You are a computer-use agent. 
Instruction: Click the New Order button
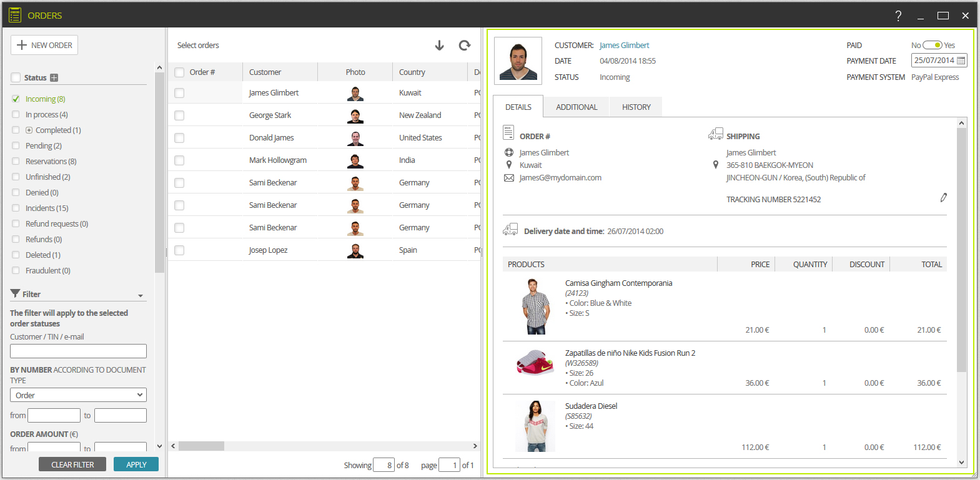point(44,45)
